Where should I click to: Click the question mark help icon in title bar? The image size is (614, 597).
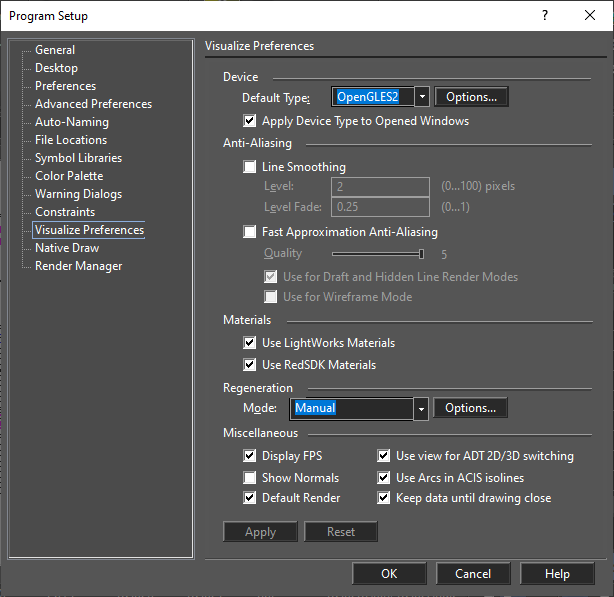point(545,15)
